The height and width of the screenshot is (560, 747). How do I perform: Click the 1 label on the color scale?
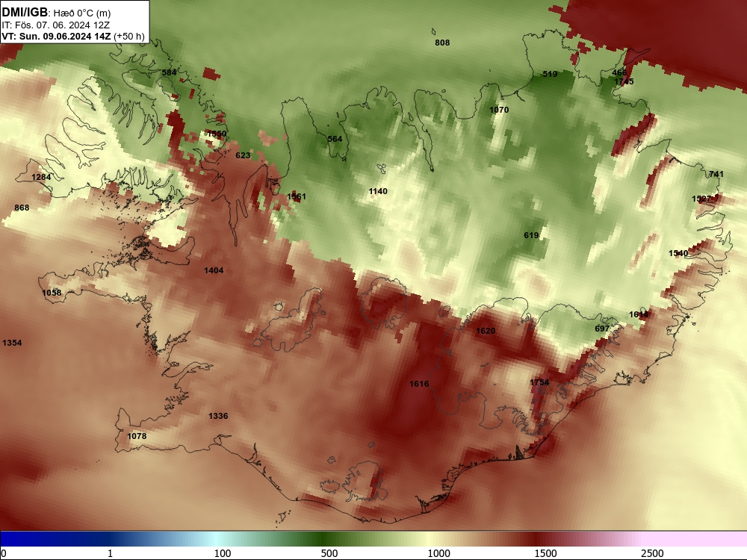(x=110, y=553)
